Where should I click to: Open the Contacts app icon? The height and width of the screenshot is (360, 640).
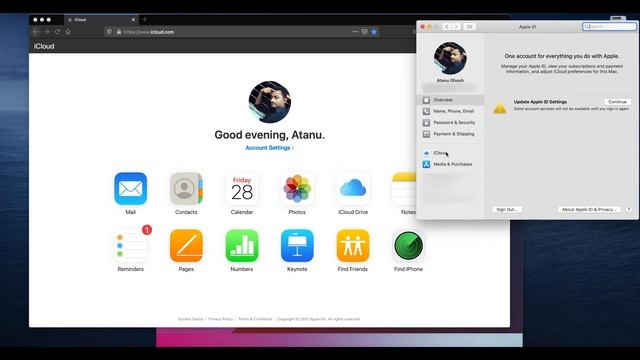186,189
